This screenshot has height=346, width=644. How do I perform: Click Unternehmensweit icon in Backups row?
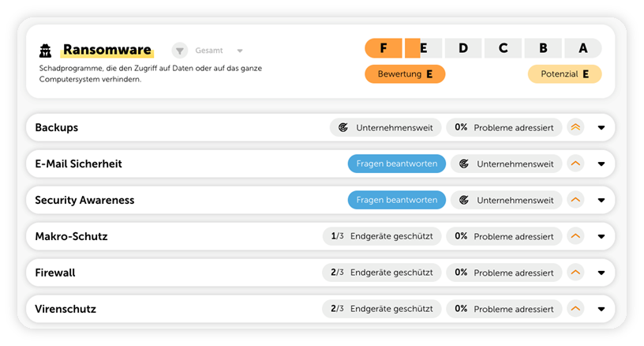(343, 127)
